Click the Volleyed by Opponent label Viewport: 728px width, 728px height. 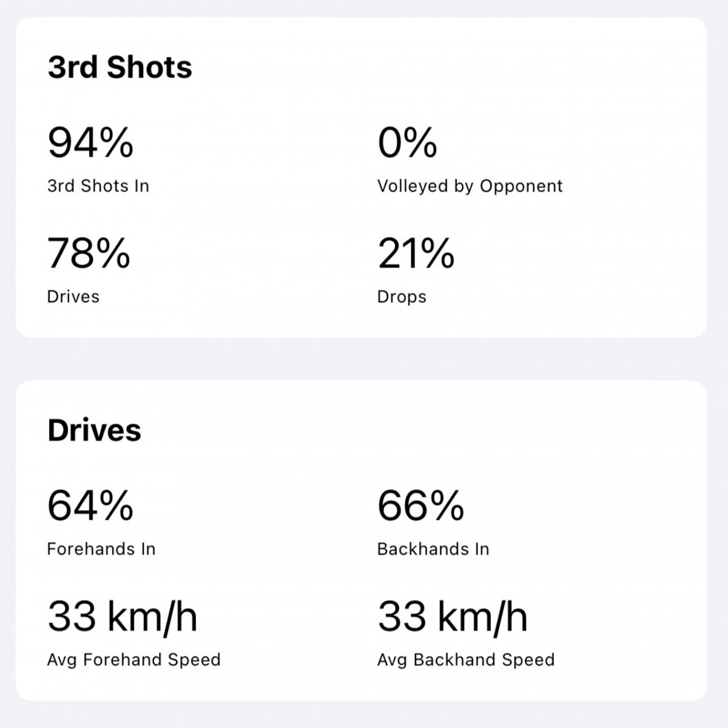470,186
